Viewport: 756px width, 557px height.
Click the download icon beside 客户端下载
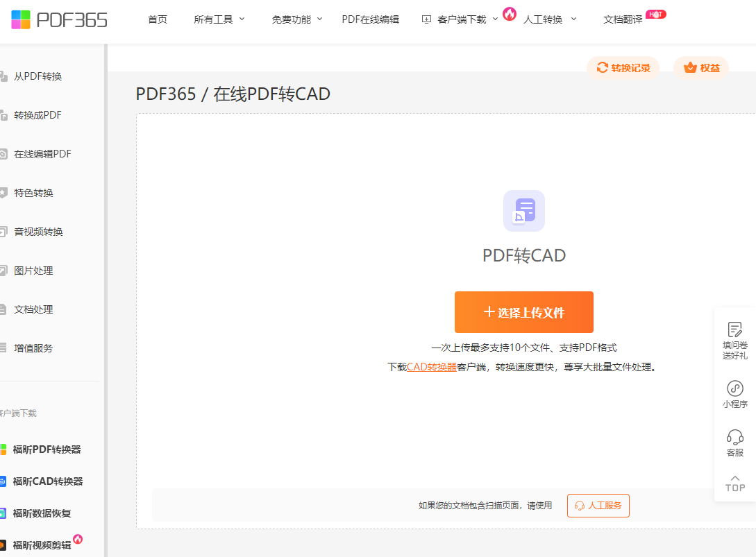426,19
